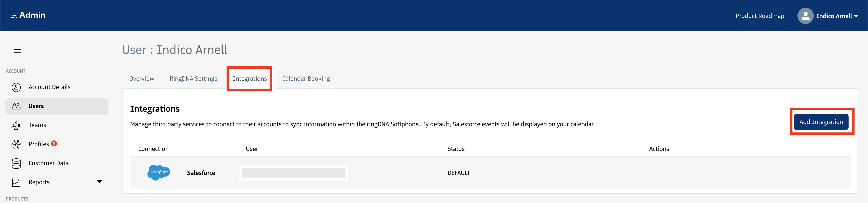The height and width of the screenshot is (203, 868).
Task: Click the Salesforce cloud logo
Action: click(x=159, y=173)
